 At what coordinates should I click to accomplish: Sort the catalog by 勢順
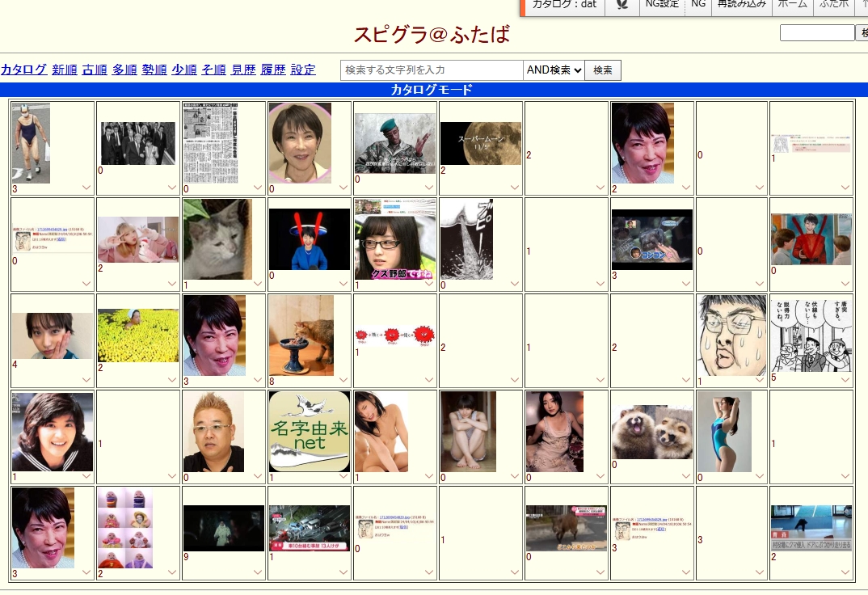pyautogui.click(x=154, y=70)
